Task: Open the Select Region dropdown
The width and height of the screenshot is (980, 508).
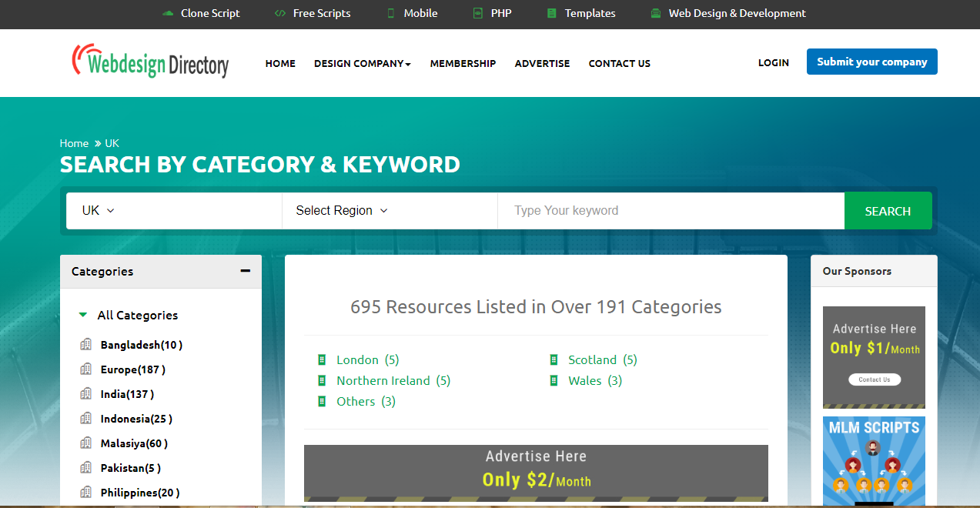Action: tap(339, 210)
